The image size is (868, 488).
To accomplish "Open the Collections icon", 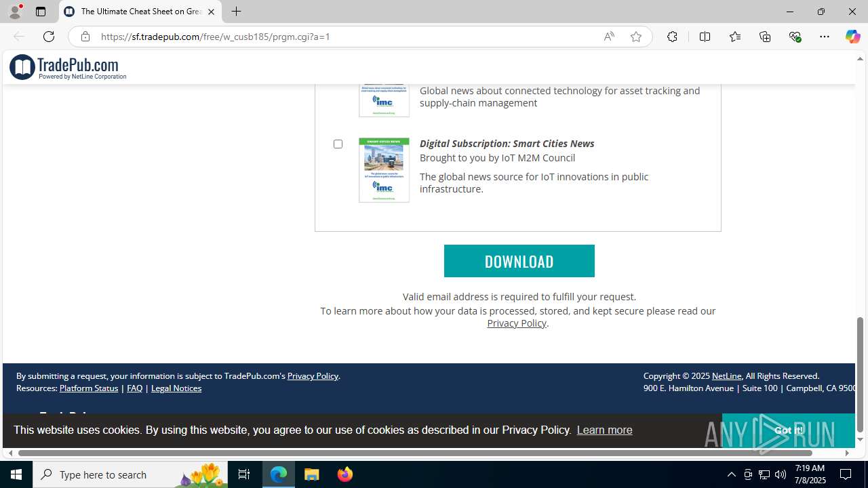I will [x=765, y=37].
